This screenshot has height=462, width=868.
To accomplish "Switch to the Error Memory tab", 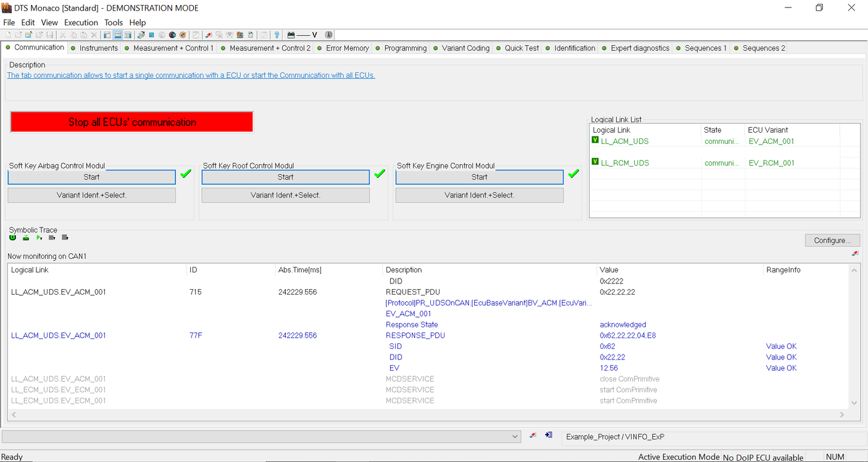I will point(347,48).
